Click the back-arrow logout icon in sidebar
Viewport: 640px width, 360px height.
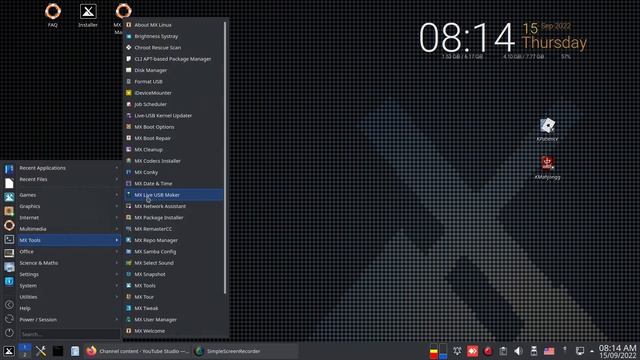9,305
